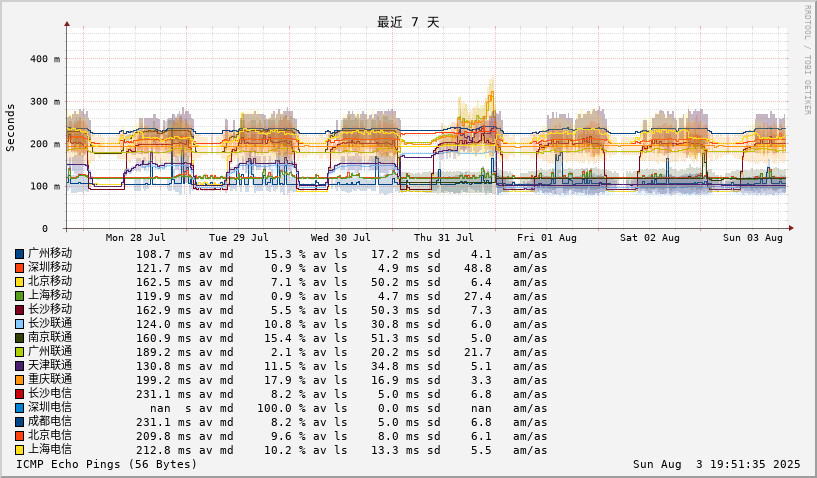
Task: Click the 100 m y-axis tick label
Action: 45,187
